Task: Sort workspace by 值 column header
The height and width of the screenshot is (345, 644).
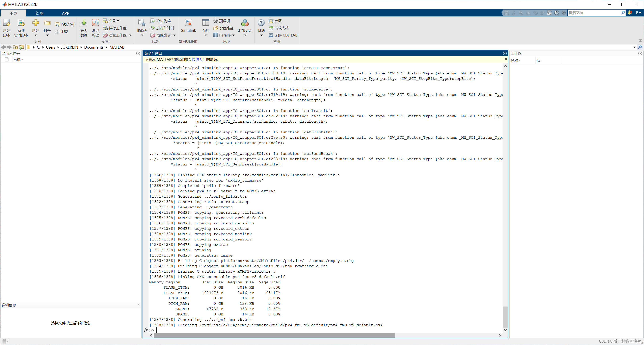Action: point(548,60)
